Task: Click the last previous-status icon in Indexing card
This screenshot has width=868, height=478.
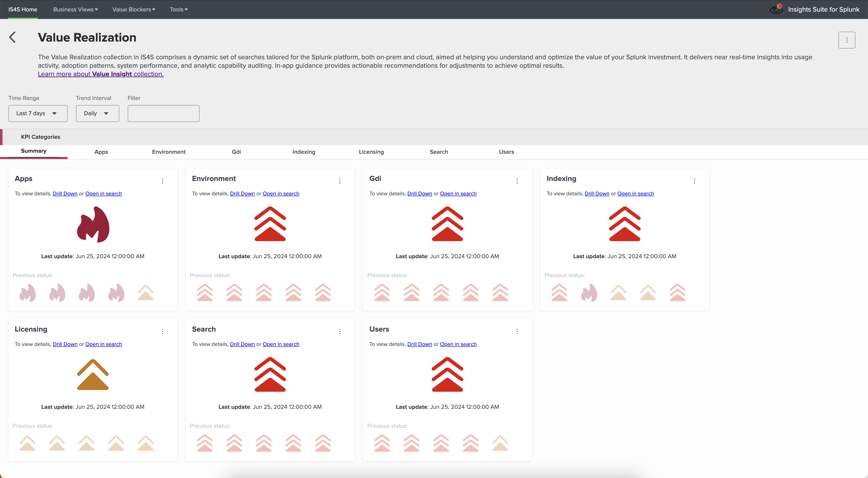Action: pos(677,293)
